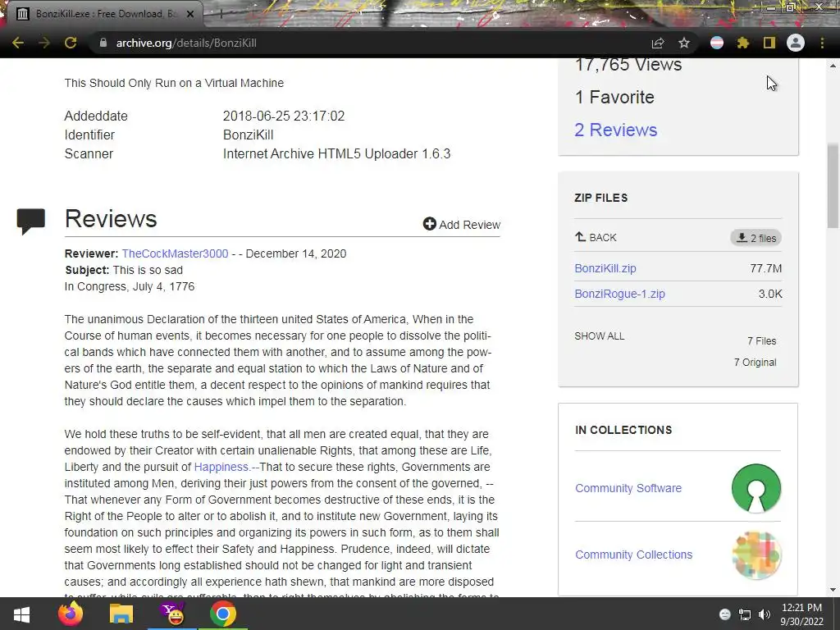Share this page using the share icon
Screen dimensions: 840x630
(x=658, y=43)
